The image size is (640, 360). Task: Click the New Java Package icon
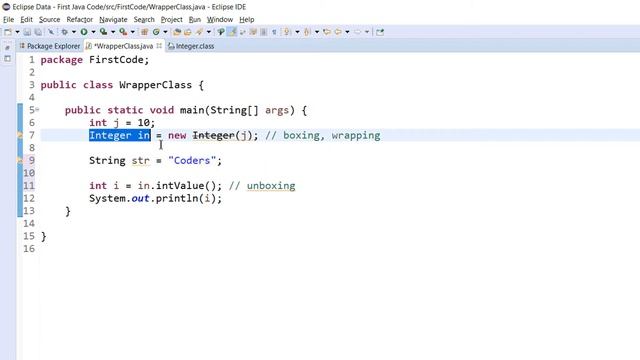pyautogui.click(x=144, y=32)
